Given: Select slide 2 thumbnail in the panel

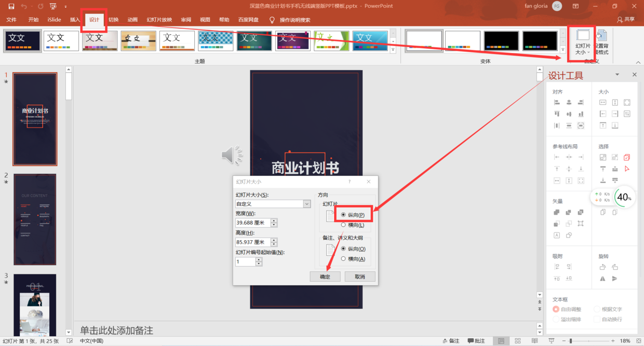Looking at the screenshot, I should (x=35, y=219).
